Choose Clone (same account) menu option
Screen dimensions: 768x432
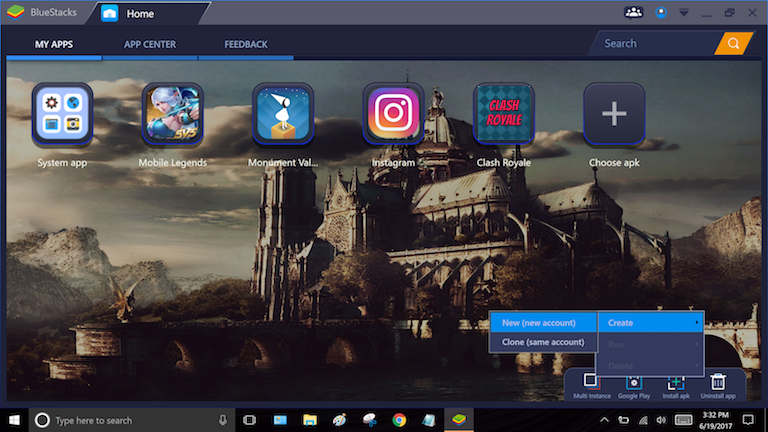tap(543, 342)
